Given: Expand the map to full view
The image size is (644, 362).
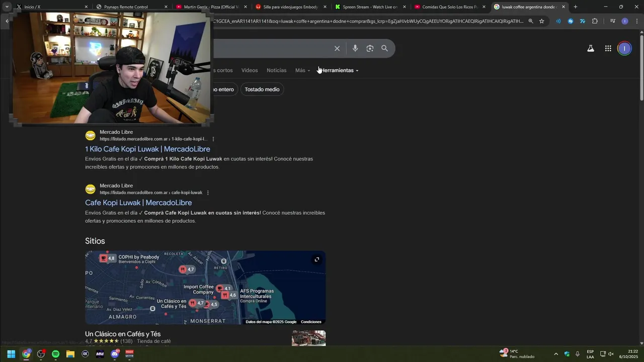Looking at the screenshot, I should point(317,259).
